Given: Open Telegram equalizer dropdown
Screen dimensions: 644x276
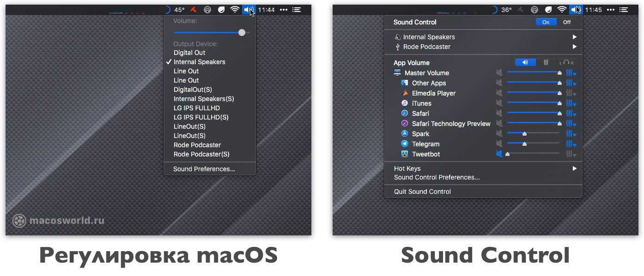Looking at the screenshot, I should pos(571,144).
